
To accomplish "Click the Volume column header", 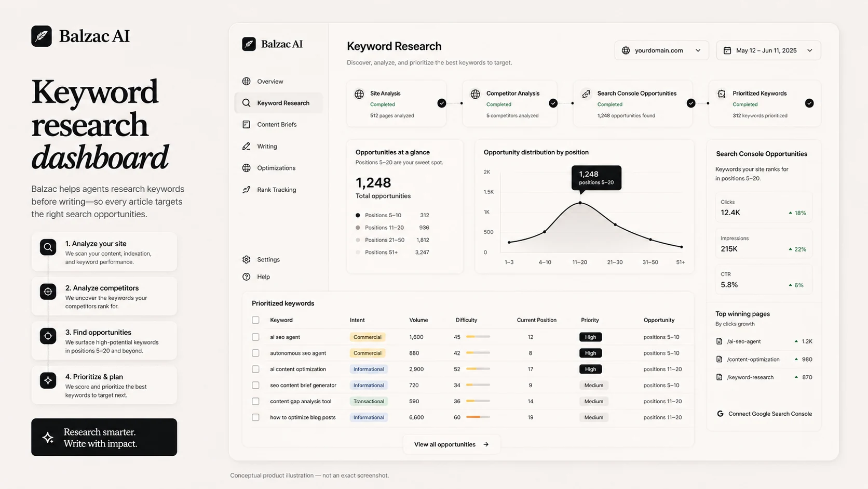I will tap(418, 320).
